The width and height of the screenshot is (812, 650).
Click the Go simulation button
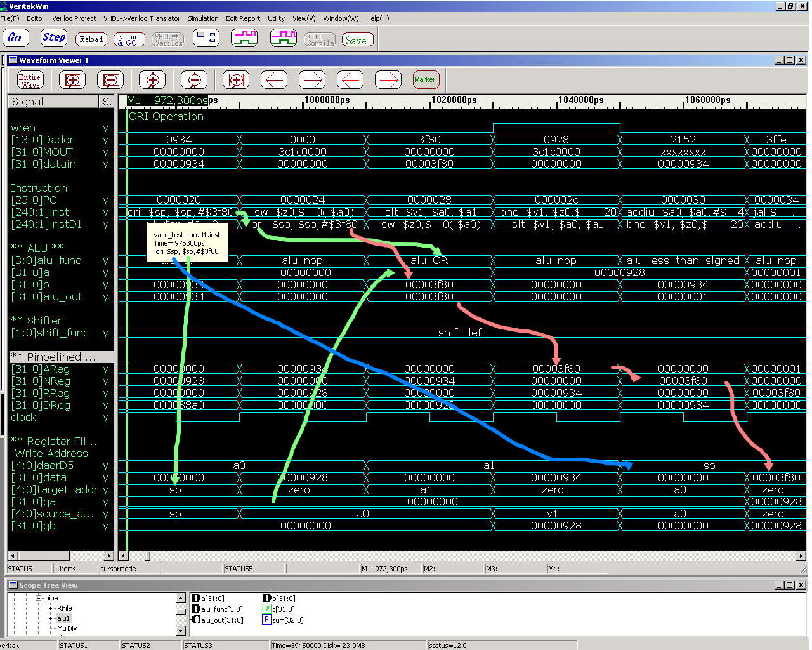(15, 38)
